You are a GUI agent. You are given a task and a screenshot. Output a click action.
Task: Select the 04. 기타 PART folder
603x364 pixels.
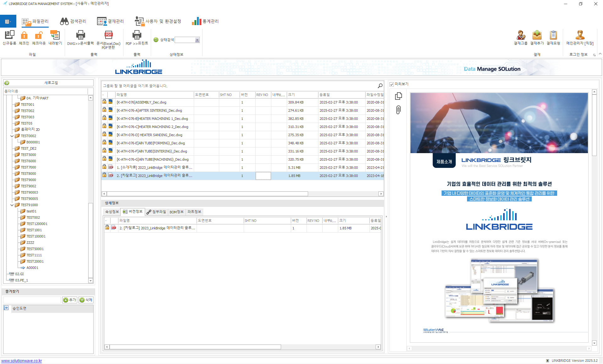[x=37, y=98]
